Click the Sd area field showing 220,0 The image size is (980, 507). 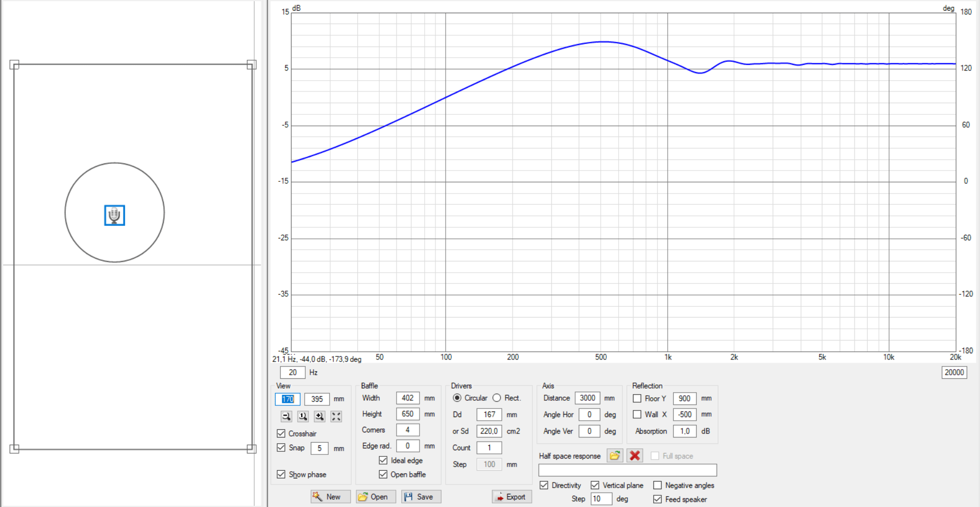click(x=489, y=431)
